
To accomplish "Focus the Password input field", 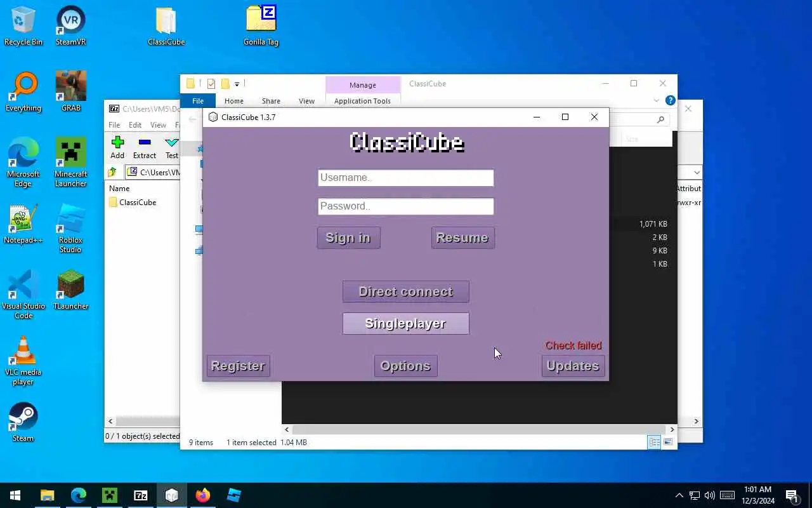I will coord(405,206).
